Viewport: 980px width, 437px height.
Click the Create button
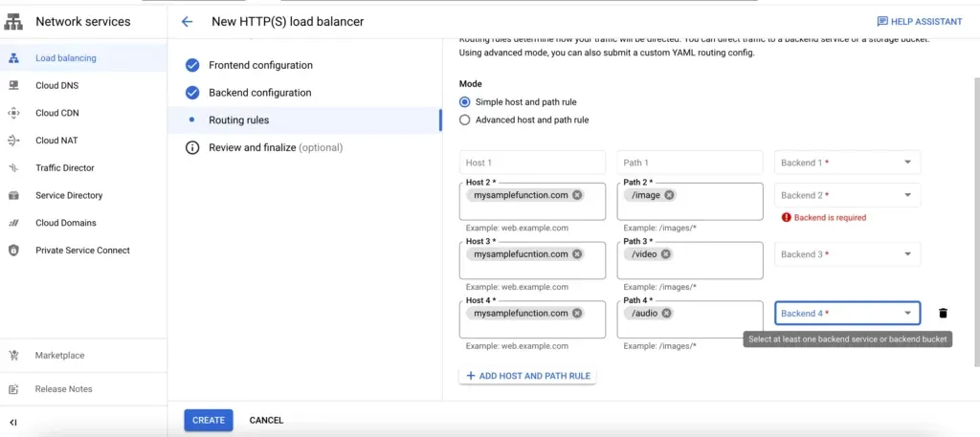pos(209,420)
